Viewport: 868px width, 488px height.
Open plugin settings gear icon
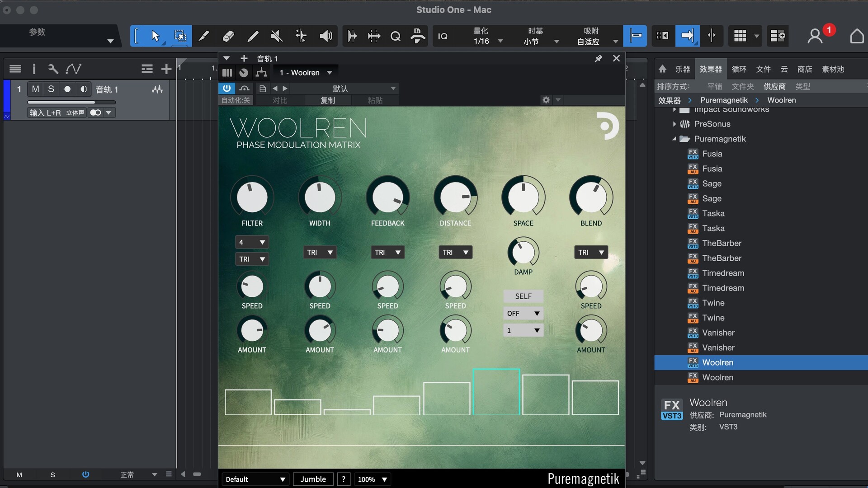[546, 100]
